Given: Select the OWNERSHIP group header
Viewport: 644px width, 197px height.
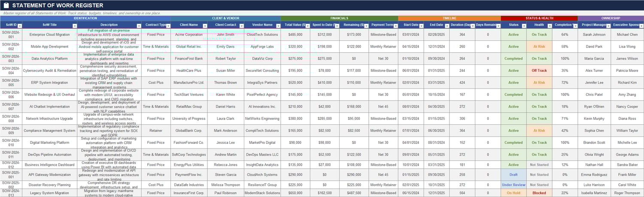Looking at the screenshot, I should [x=611, y=18].
